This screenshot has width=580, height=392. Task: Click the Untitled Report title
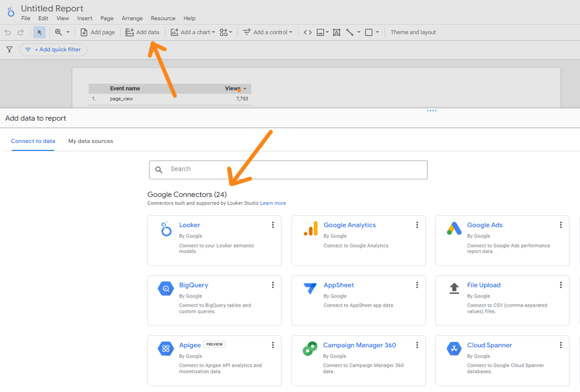pos(52,8)
